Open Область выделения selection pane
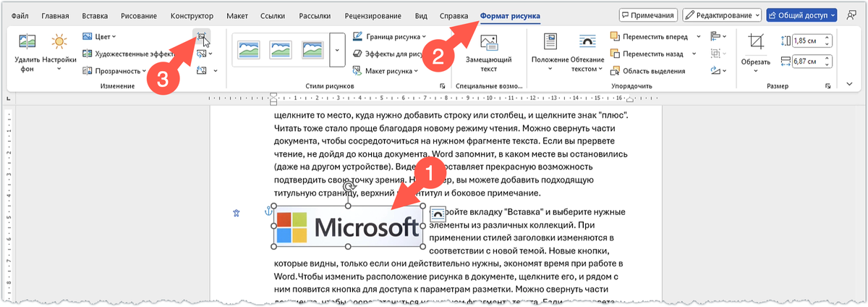Viewport: 868px width, 307px height. coord(647,70)
